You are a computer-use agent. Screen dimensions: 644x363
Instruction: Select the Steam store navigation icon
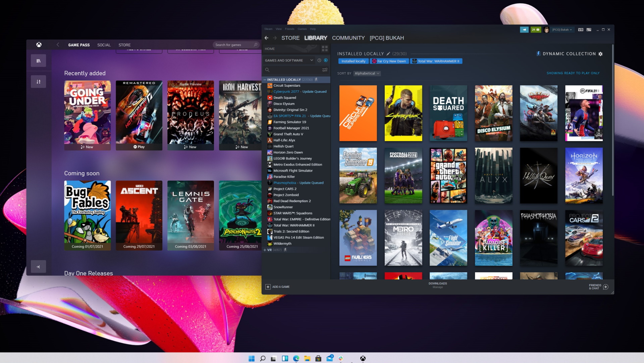pos(290,38)
